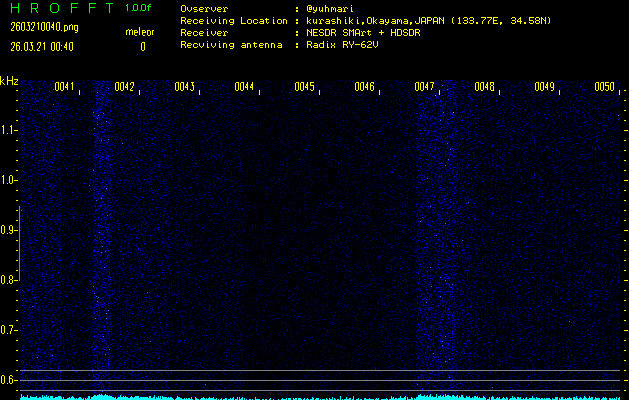Click the Receiving Location label
629x400 pixels.
234,21
